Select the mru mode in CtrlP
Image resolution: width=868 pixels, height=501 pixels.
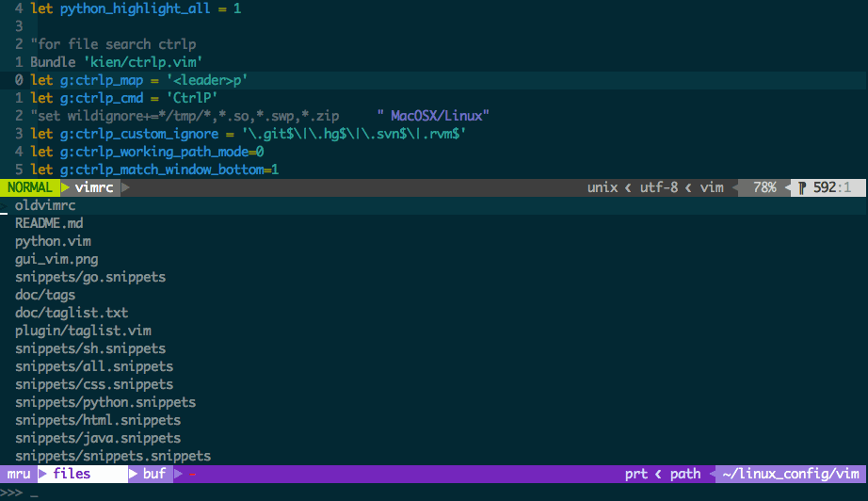point(20,474)
